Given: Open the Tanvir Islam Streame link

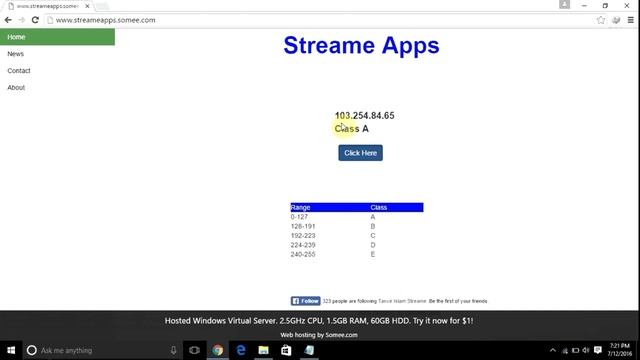Looking at the screenshot, I should [x=402, y=301].
